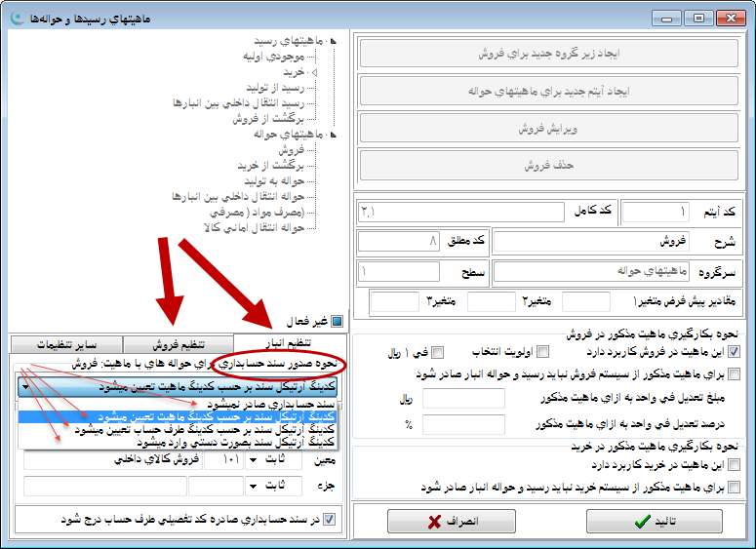Select کدینگ بر حسب کدینگ طرف حساب option
Image resolution: width=756 pixels, height=549 pixels.
click(x=179, y=429)
